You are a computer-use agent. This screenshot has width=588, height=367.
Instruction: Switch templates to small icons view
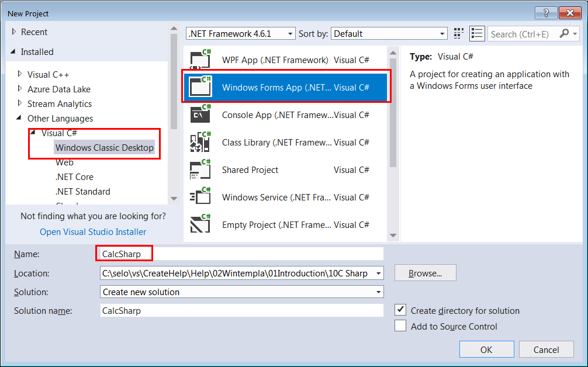click(x=458, y=34)
